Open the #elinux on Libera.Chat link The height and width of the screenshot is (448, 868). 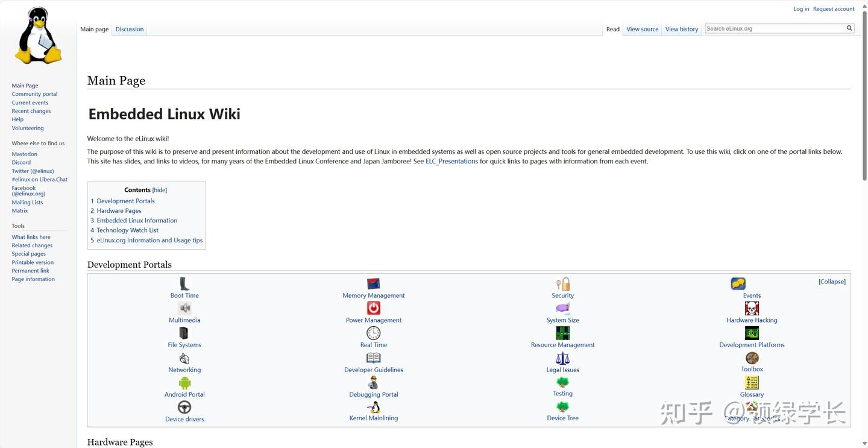(40, 180)
